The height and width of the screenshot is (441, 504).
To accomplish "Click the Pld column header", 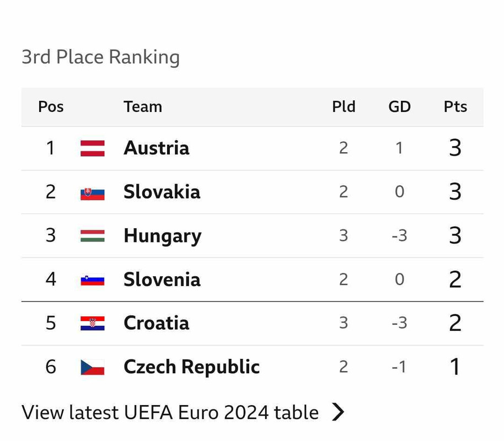I will pos(344,106).
